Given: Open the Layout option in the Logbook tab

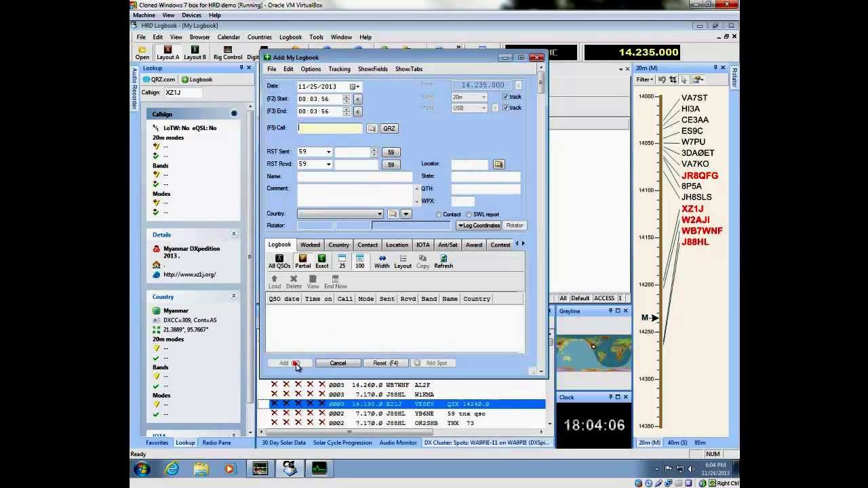Looking at the screenshot, I should 403,262.
